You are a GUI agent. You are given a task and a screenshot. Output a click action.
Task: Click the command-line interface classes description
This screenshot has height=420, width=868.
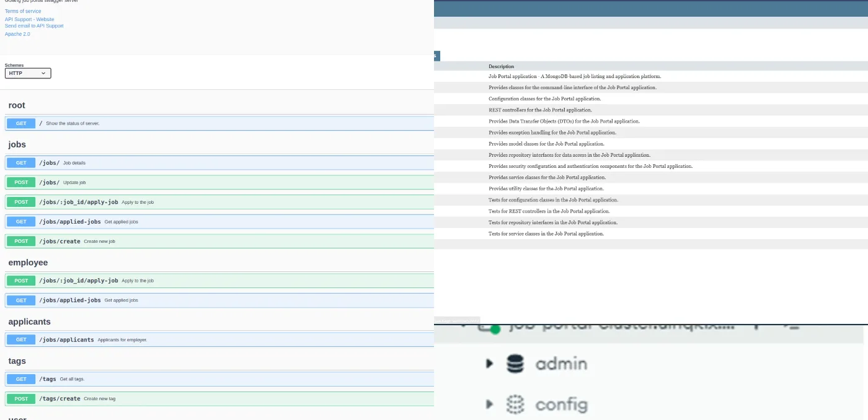click(572, 88)
